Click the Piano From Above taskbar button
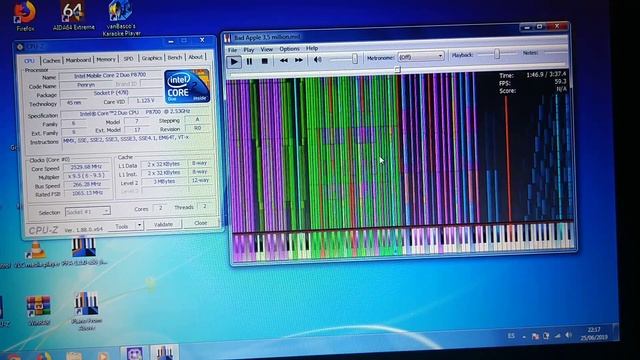Image resolution: width=640 pixels, height=360 pixels. click(164, 353)
